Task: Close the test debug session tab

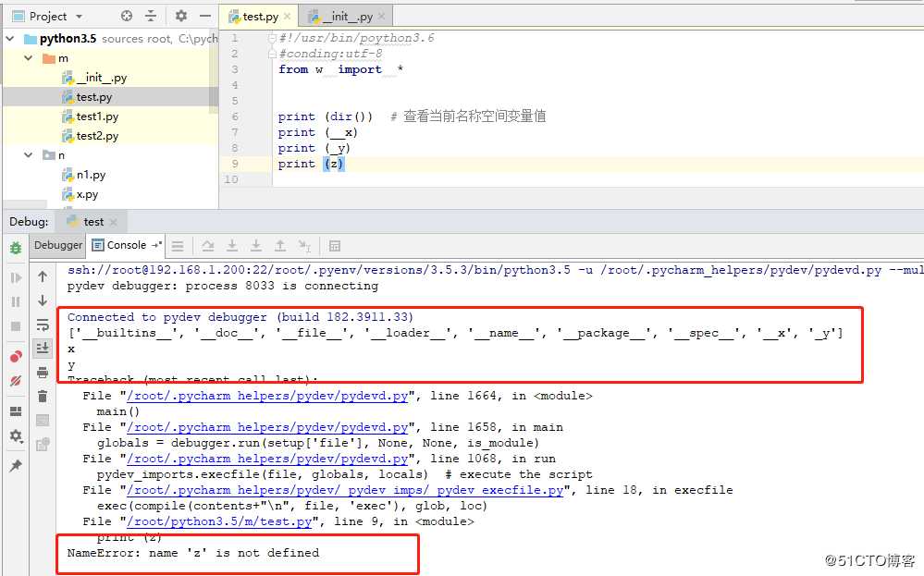Action: click(113, 222)
